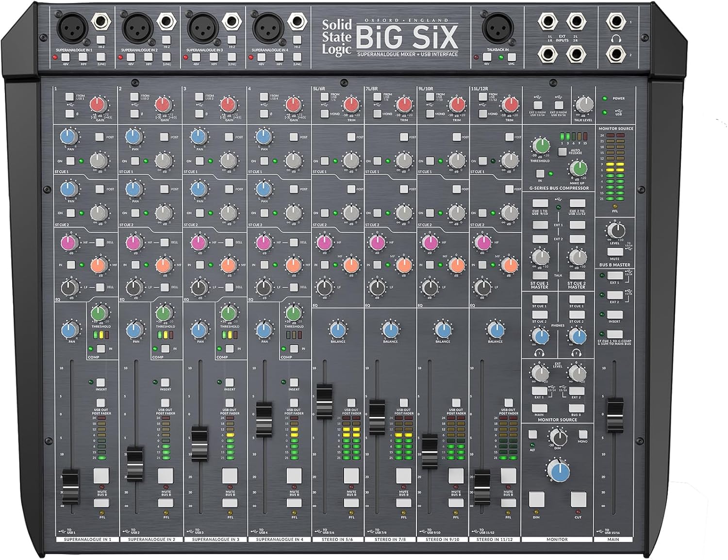This screenshot has height=560, width=728.
Task: Toggle AUTO RELEASE on the G-Series Bus Compressor
Action: pyautogui.click(x=563, y=151)
